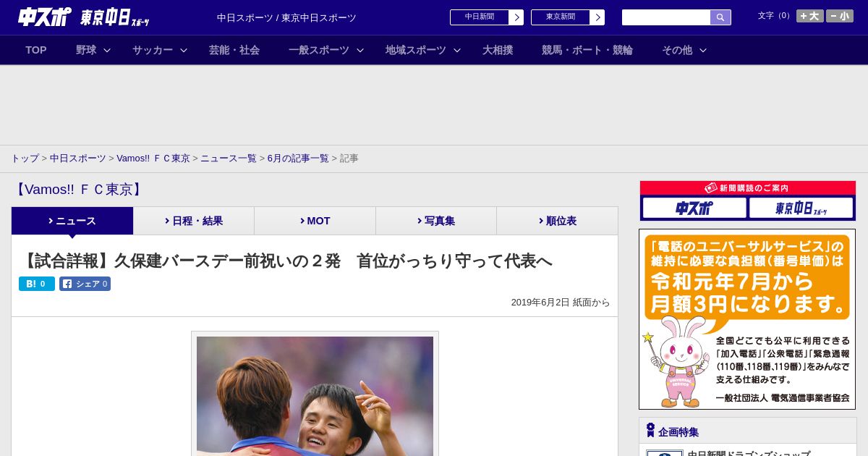
Task: Select the ニュース tab
Action: pos(72,221)
